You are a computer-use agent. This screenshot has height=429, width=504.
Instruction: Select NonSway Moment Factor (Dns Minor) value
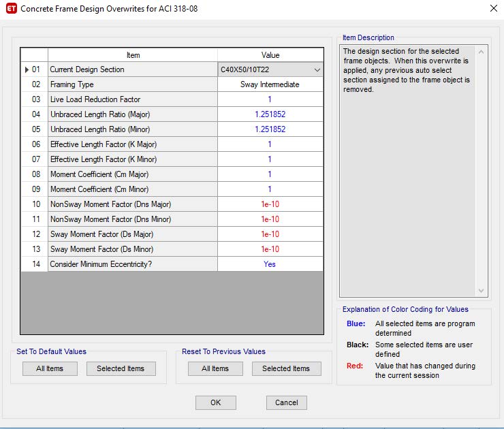pos(270,219)
